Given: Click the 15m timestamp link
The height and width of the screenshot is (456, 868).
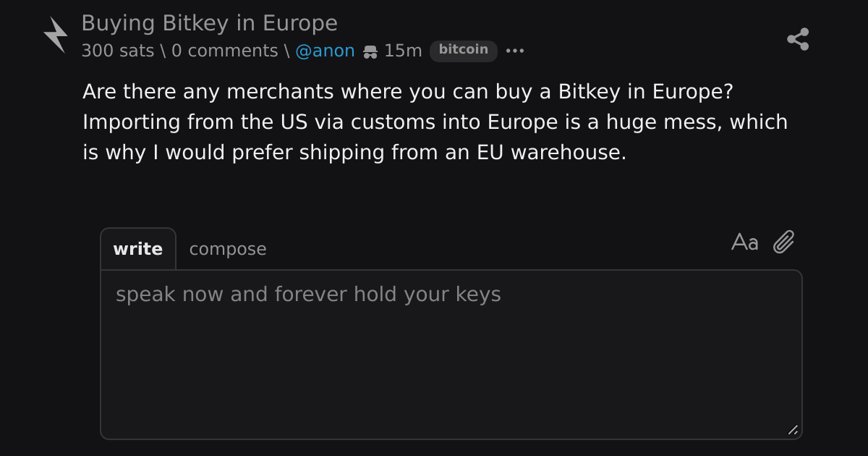Looking at the screenshot, I should [x=403, y=51].
